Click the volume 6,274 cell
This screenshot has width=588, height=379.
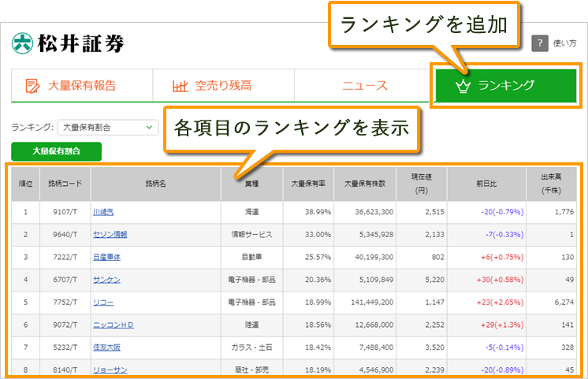[x=551, y=302]
